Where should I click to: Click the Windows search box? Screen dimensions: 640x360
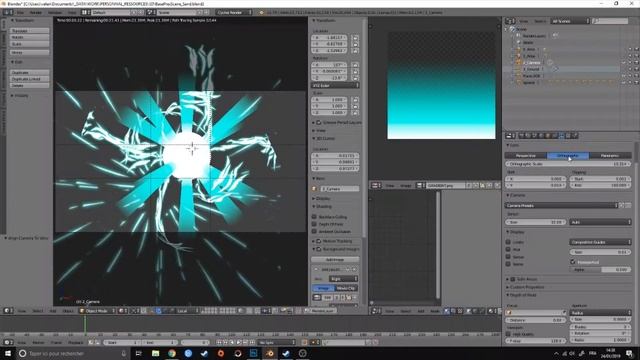click(72, 353)
